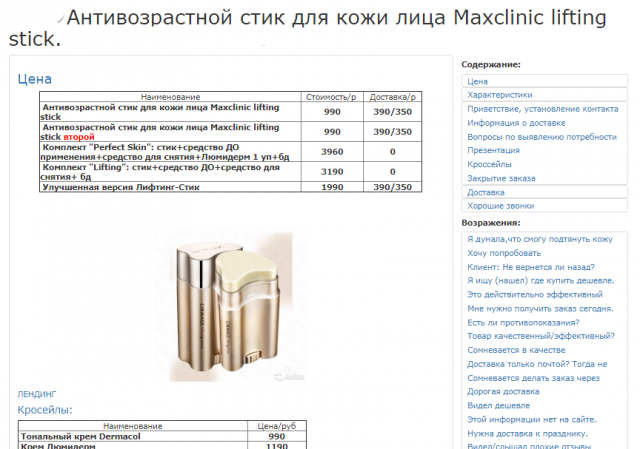Open objection Есть ли противопоказания?

coord(523,322)
